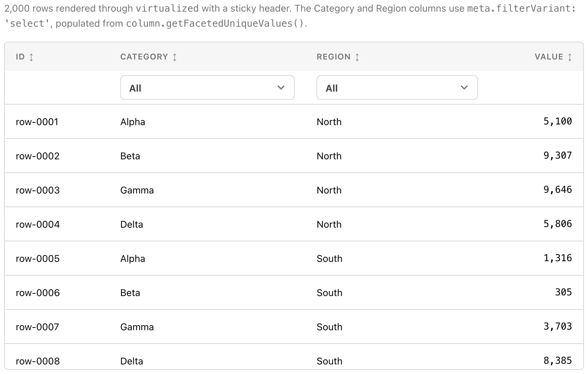The image size is (588, 374).
Task: Select the row-0001 ID cell
Action: tap(37, 122)
